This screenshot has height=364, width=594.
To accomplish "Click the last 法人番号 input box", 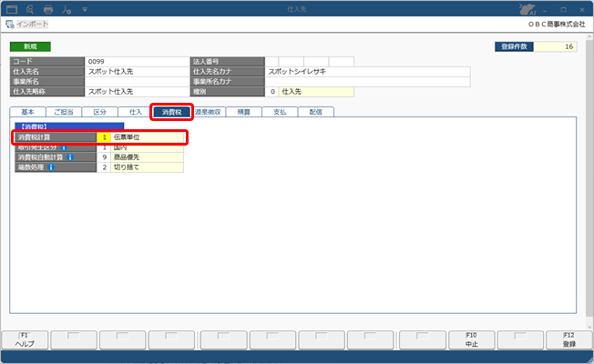I will [341, 61].
